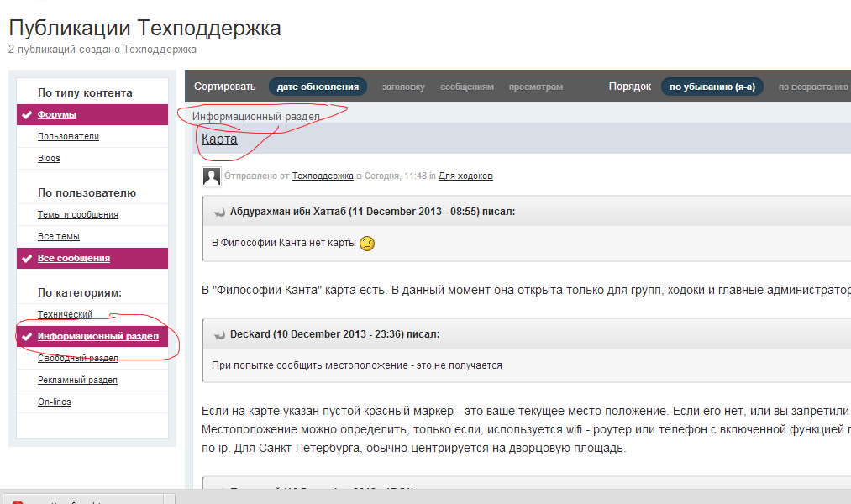Screen dimensions: 851x504
Task: Click the user avatar beside "Отправлено от"
Action: click(x=212, y=176)
